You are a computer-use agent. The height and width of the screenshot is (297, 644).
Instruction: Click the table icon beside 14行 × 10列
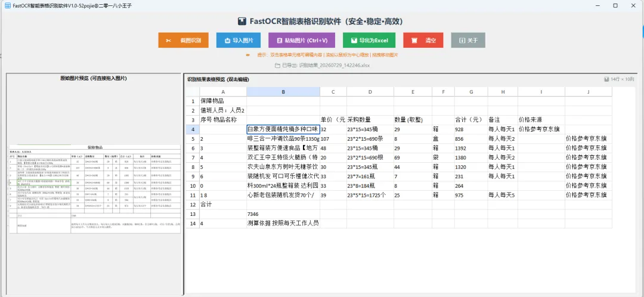(606, 79)
